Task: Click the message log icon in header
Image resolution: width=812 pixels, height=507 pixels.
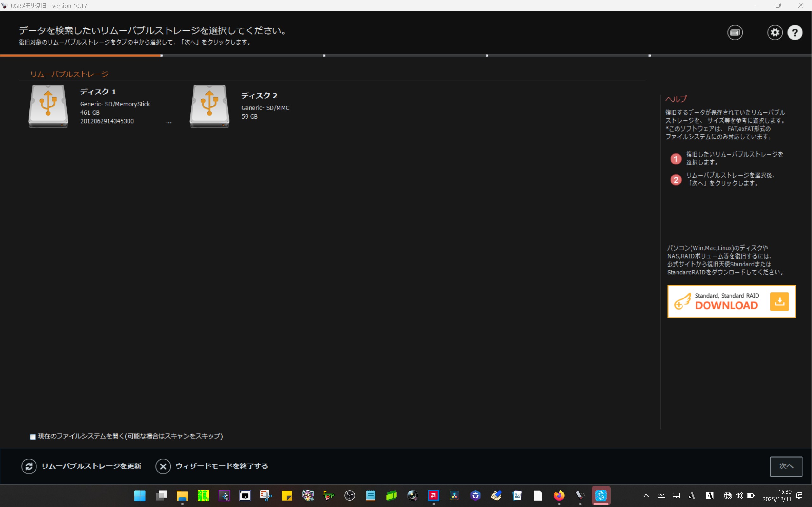Action: pos(735,33)
